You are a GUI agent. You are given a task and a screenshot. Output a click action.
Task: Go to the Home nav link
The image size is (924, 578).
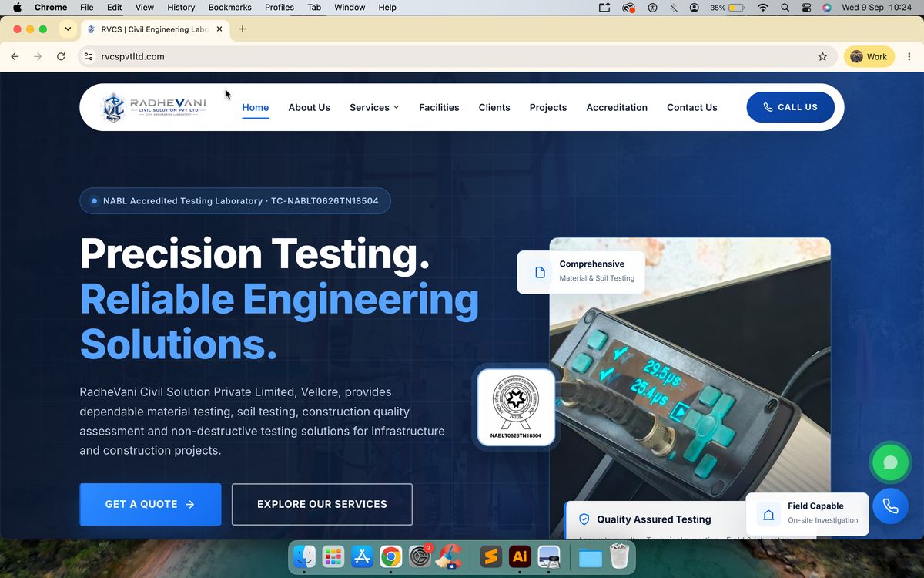click(256, 107)
